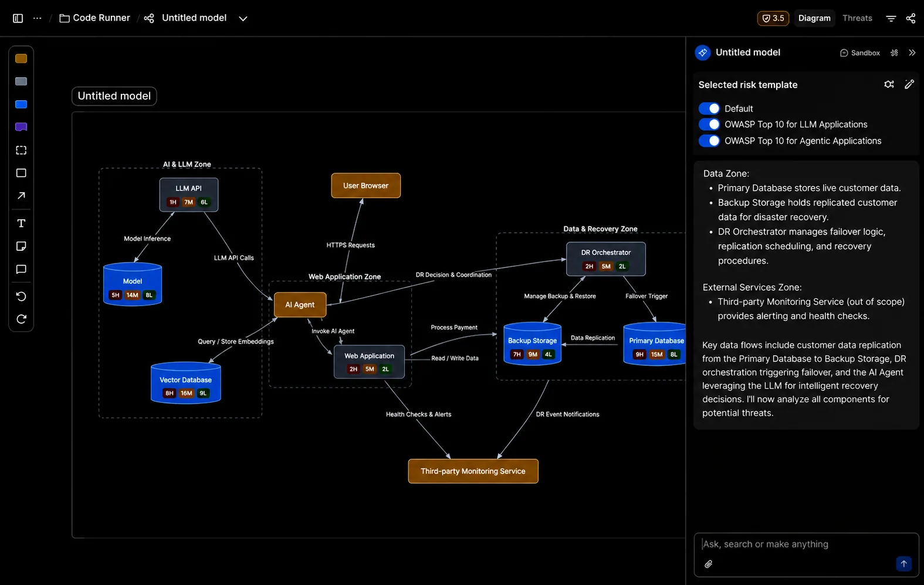Select the plain rectangle tool
This screenshot has width=924, height=585.
[x=21, y=173]
